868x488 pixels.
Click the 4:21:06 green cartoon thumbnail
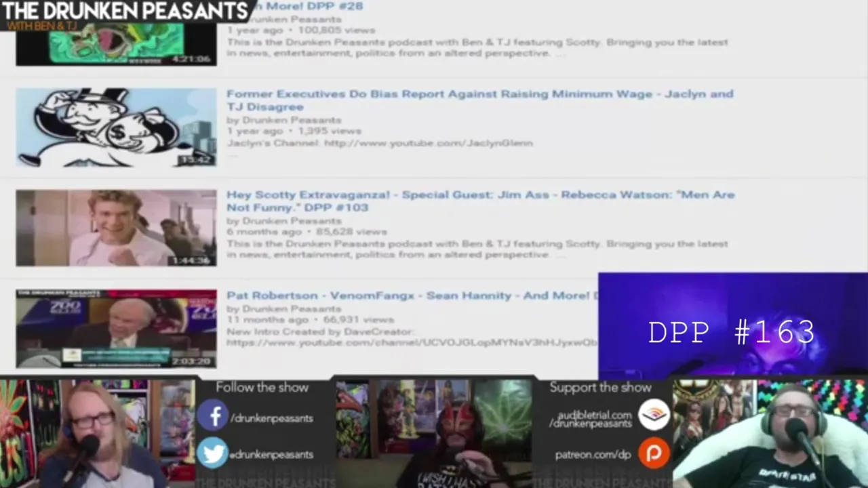116,44
